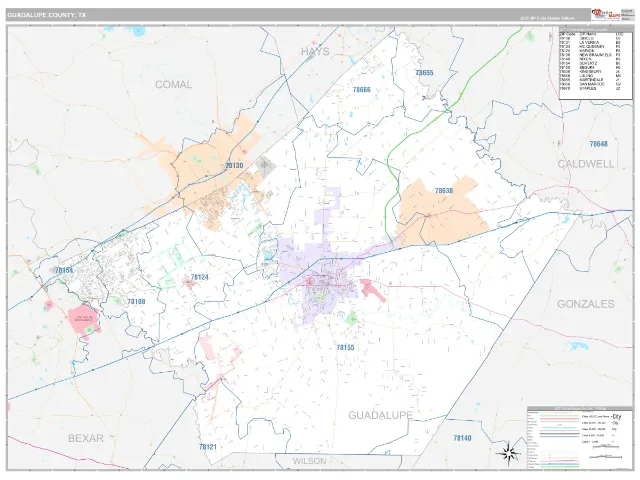Click the pink line sample in the legend

tap(559, 419)
